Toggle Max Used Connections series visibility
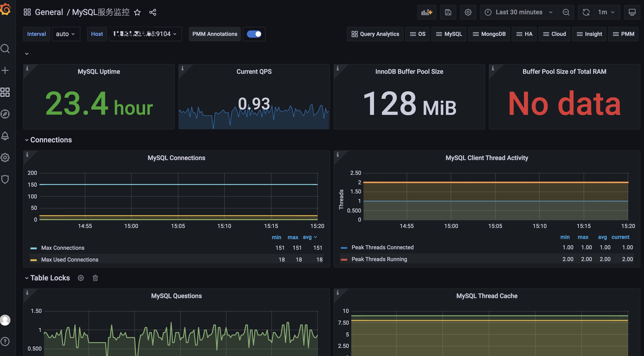The image size is (644, 356). 70,260
